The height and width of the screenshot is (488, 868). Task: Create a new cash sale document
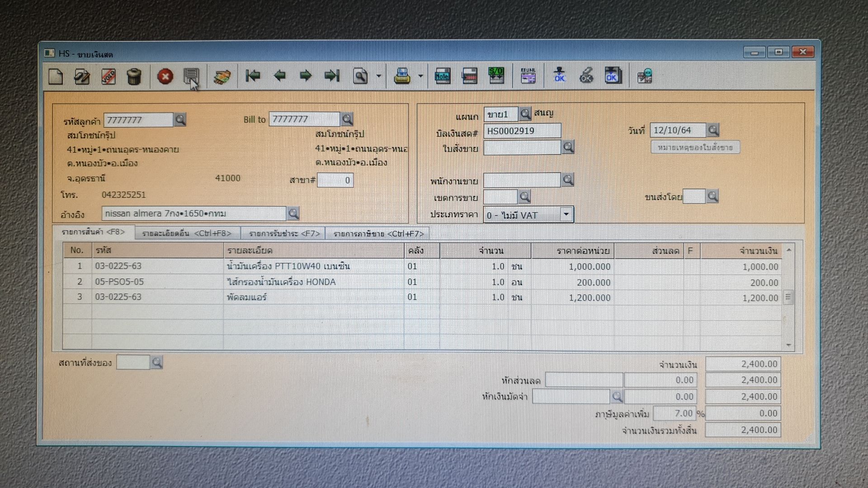click(x=56, y=76)
